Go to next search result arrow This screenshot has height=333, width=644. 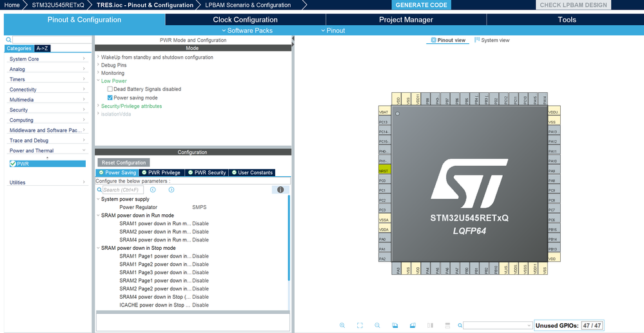[x=171, y=190]
